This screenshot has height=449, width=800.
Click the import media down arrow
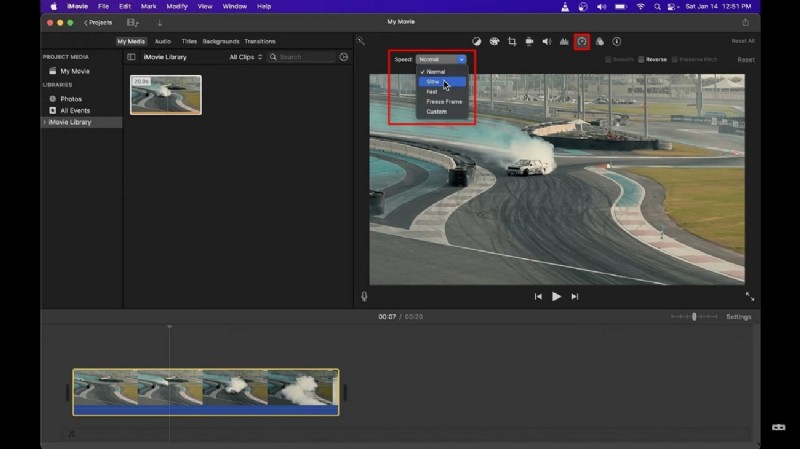pyautogui.click(x=160, y=22)
